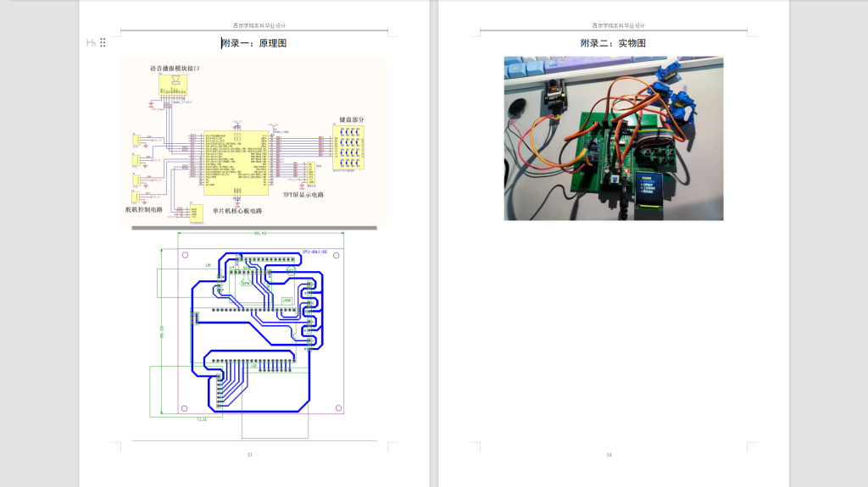Click the 语音播报模块接口 label in schematic
The width and height of the screenshot is (868, 487).
coord(175,69)
